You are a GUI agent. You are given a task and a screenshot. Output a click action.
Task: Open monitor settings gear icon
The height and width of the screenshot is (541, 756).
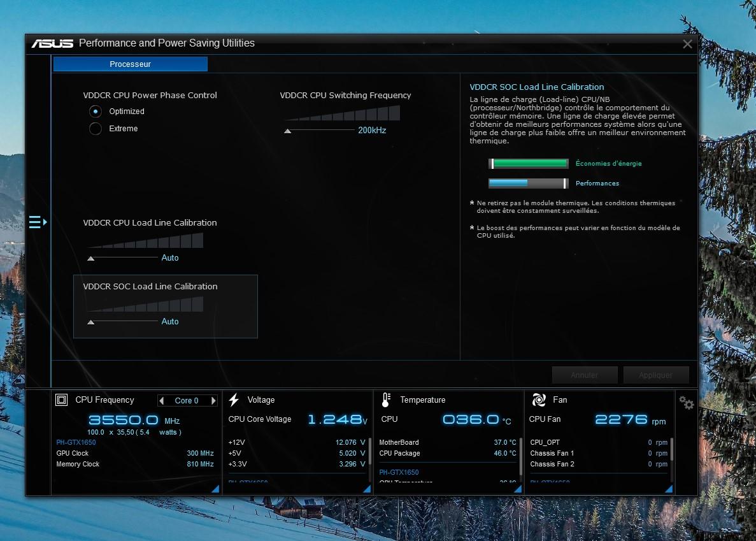click(x=686, y=403)
